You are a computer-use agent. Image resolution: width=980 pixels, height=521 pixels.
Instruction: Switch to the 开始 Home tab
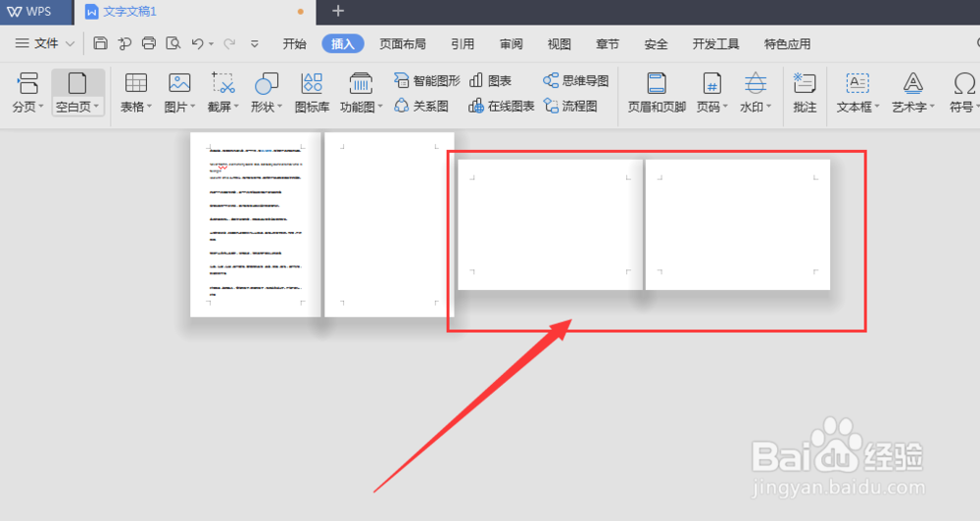coord(294,44)
